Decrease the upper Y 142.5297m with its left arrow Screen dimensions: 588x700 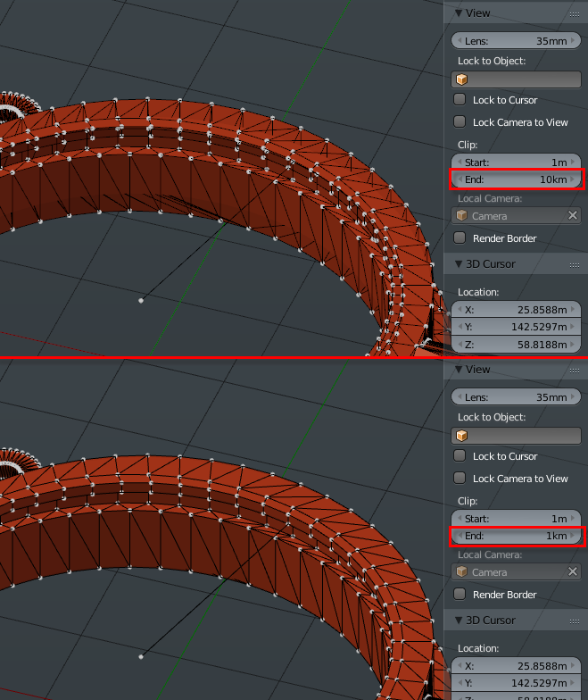pyautogui.click(x=460, y=327)
